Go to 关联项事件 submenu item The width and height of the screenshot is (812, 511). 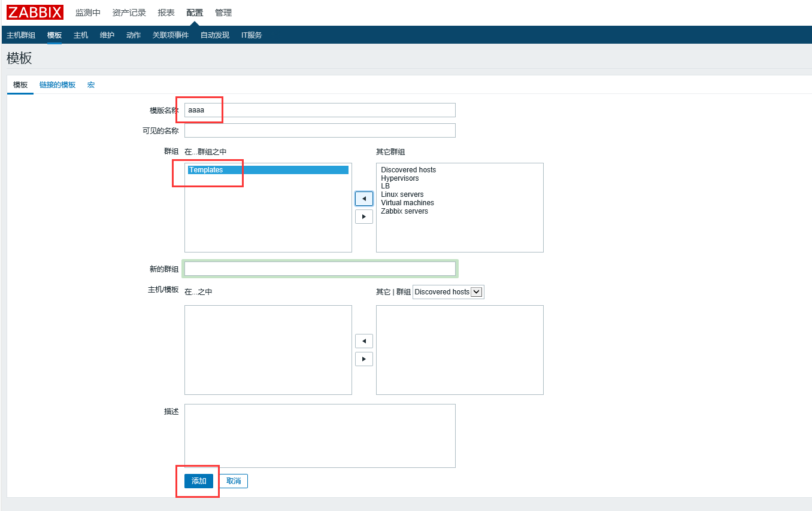coord(171,35)
